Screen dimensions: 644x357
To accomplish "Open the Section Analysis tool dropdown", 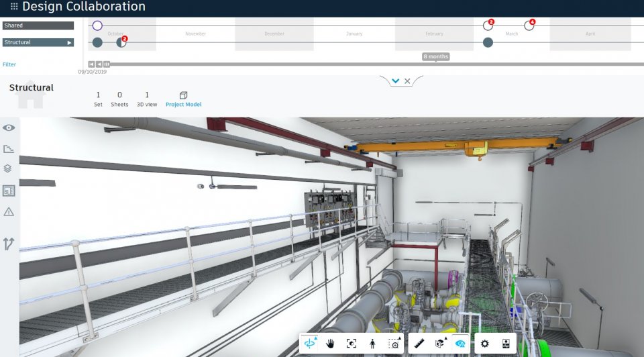I will tap(440, 344).
